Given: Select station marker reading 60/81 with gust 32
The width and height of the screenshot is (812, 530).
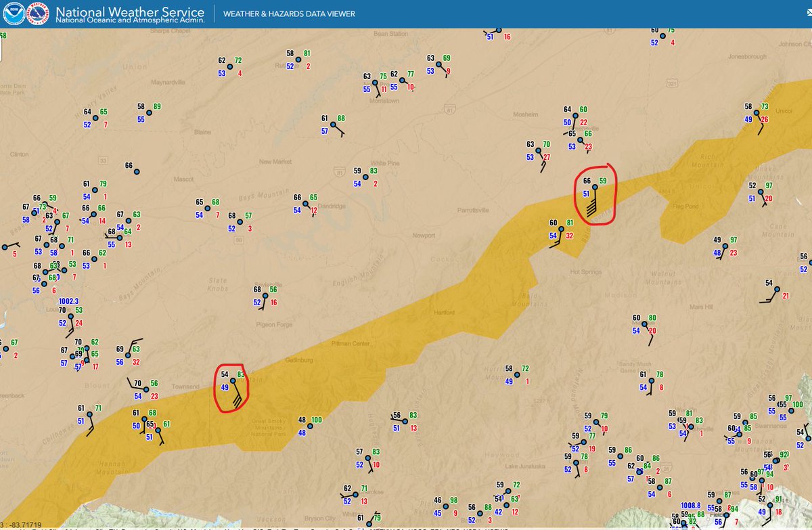Looking at the screenshot, I should 561,229.
